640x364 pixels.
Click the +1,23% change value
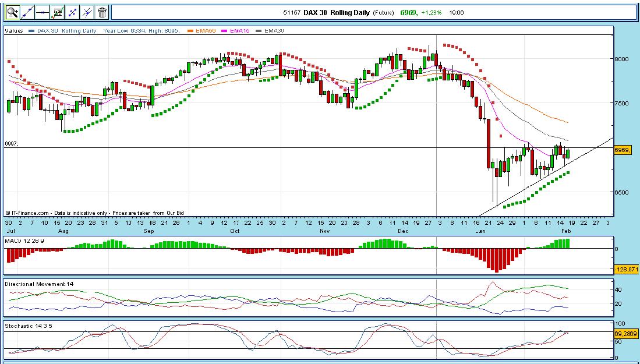click(x=432, y=13)
